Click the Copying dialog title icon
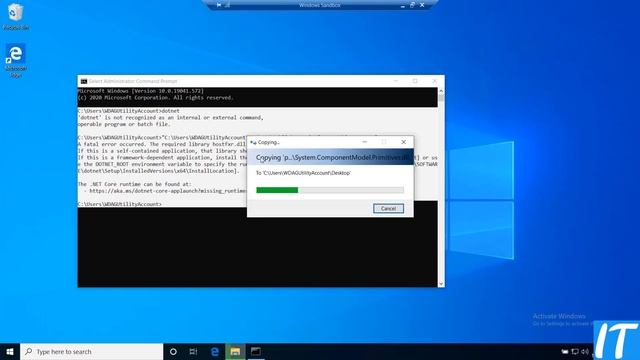The width and height of the screenshot is (640, 360). (253, 142)
